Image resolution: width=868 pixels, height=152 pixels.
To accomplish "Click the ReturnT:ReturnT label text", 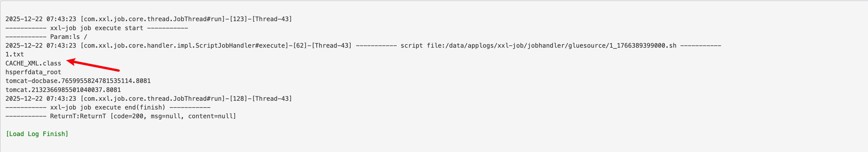I will pos(78,116).
